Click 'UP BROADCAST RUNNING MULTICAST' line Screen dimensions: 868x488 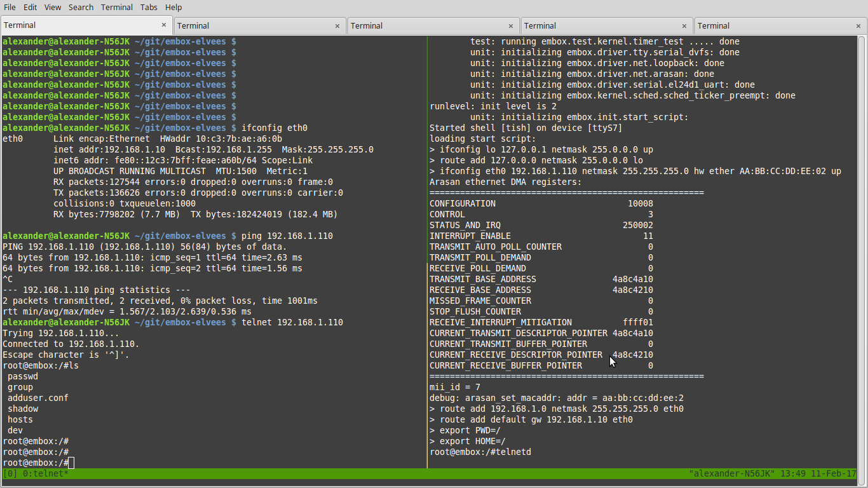[x=180, y=171]
